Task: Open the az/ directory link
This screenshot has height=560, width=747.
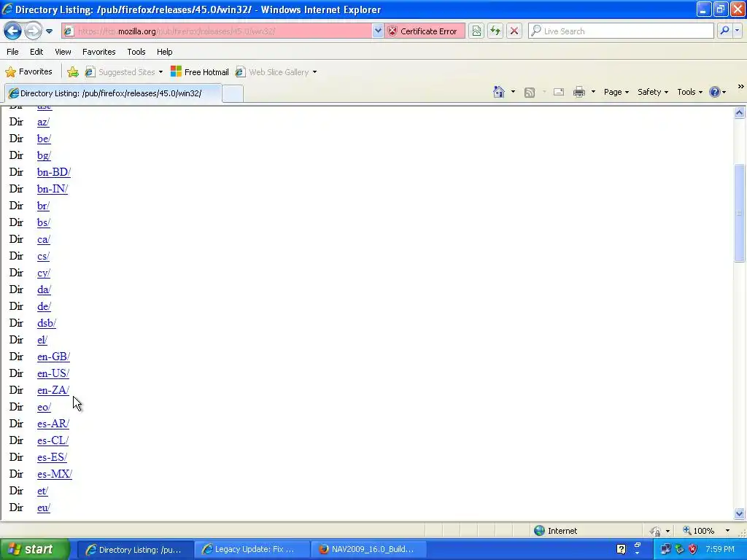Action: (43, 122)
